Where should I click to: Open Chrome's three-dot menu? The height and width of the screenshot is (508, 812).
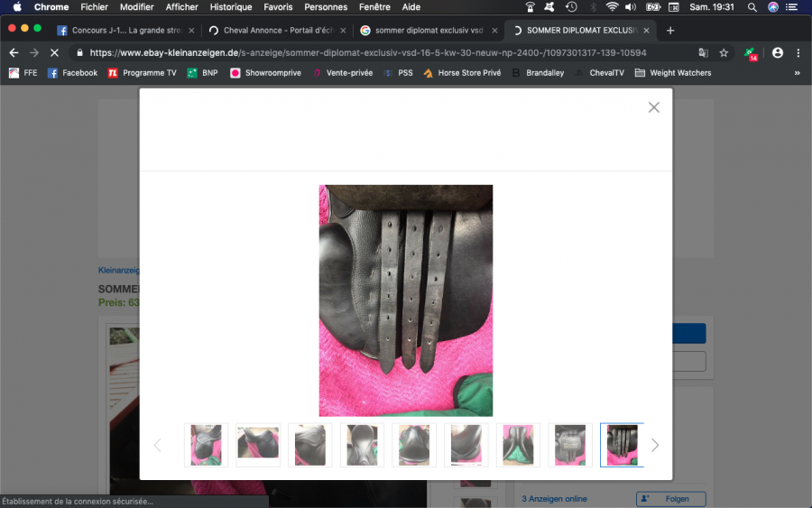click(x=798, y=53)
